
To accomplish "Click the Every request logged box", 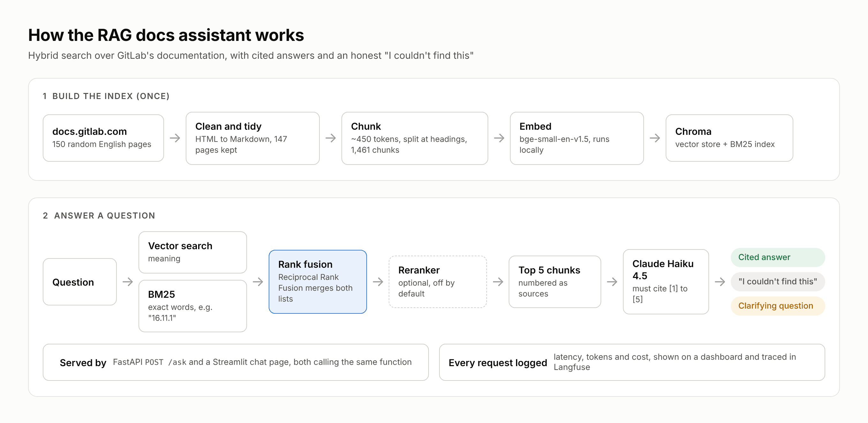I will pos(632,362).
